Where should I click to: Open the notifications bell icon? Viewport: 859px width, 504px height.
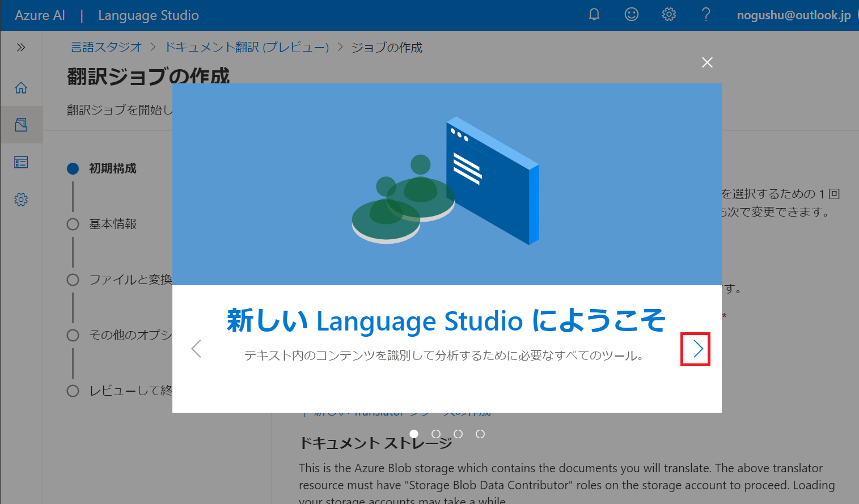click(594, 15)
